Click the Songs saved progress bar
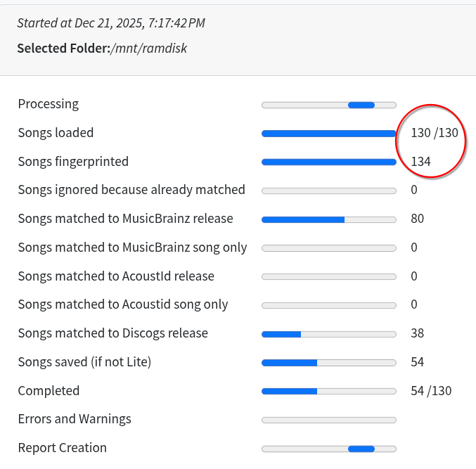Image resolution: width=476 pixels, height=469 pixels. pos(328,363)
